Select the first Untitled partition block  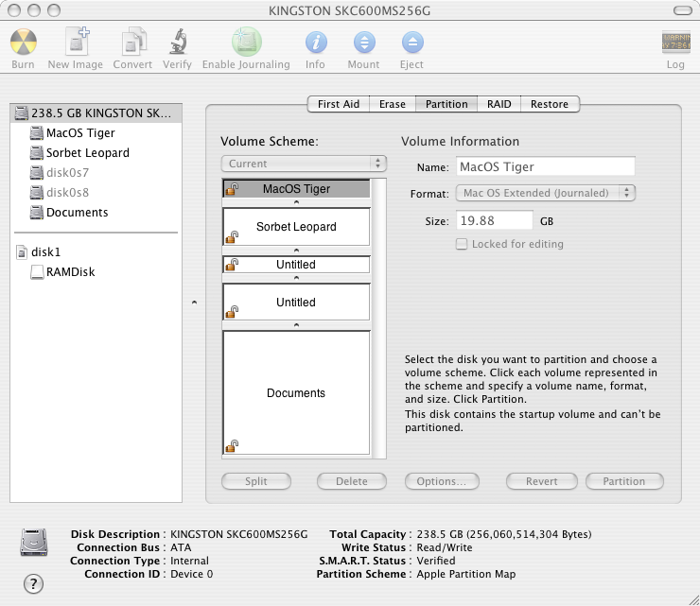tap(296, 264)
